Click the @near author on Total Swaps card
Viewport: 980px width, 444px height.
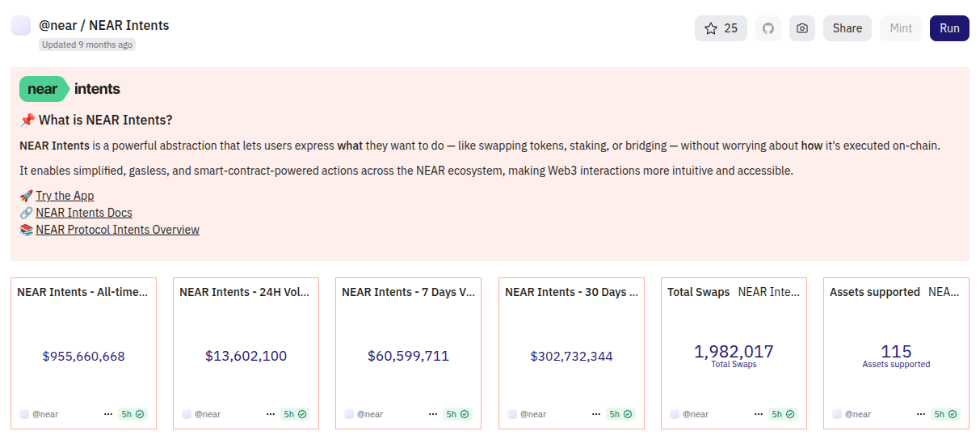(695, 414)
